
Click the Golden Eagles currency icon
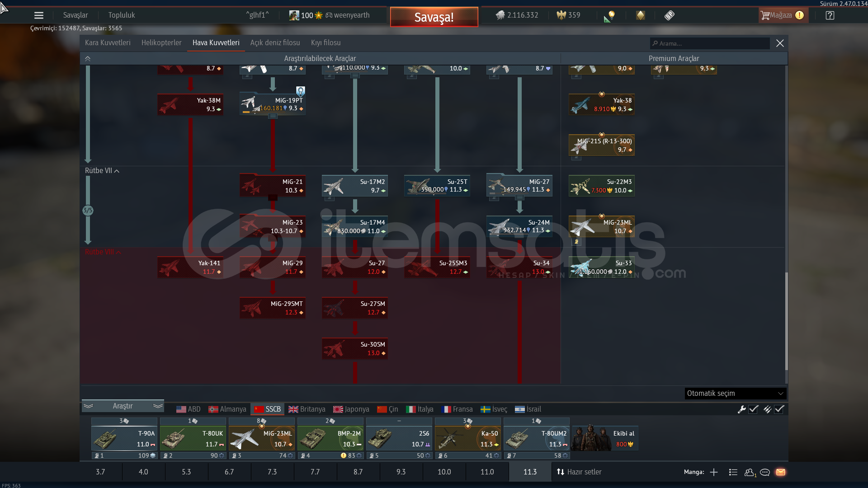tap(561, 15)
